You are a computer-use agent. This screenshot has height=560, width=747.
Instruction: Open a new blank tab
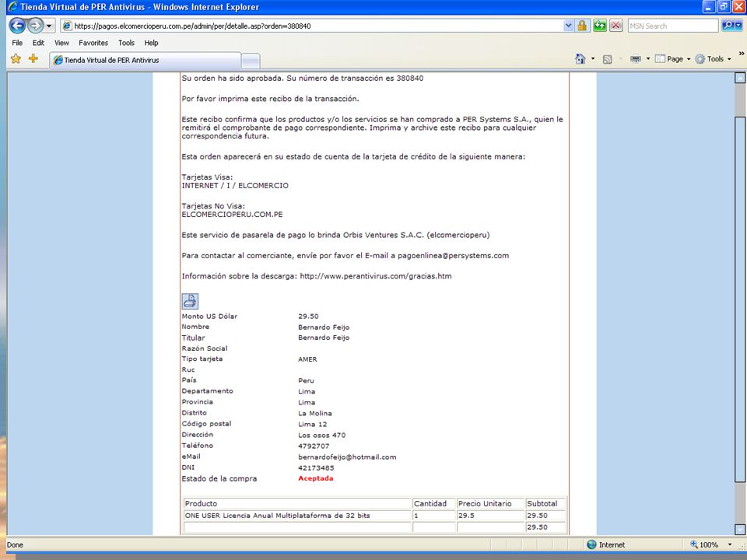(x=251, y=61)
